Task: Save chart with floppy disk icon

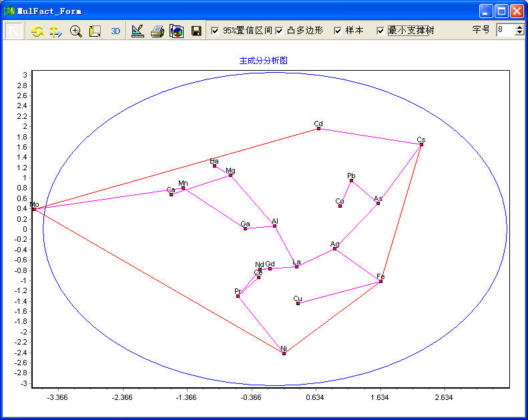Action: [x=196, y=31]
